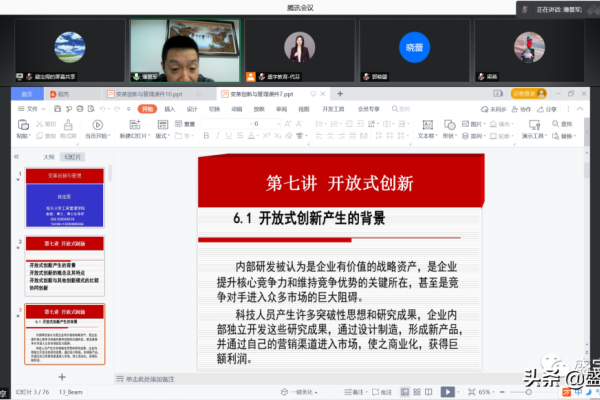Image resolution: width=600 pixels, height=400 pixels.
Task: Click the Replace button in ribbon
Action: 562,136
